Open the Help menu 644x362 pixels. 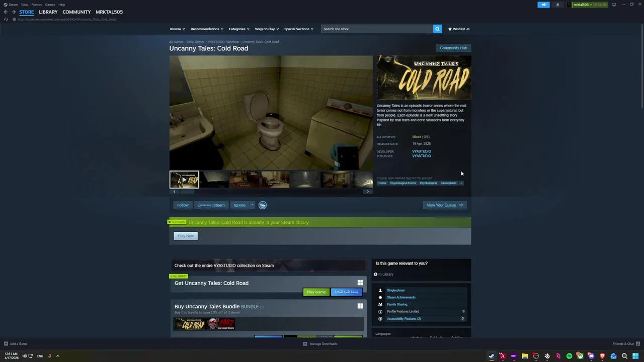click(61, 5)
